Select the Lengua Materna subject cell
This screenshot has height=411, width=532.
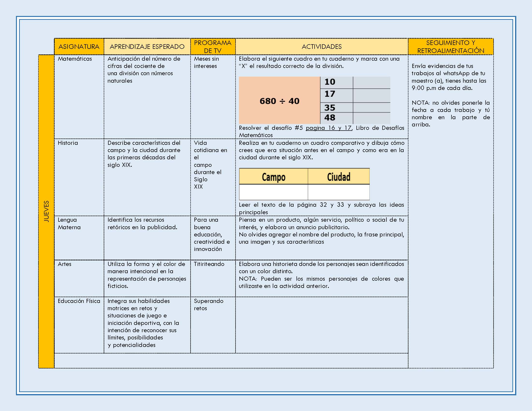click(x=79, y=238)
